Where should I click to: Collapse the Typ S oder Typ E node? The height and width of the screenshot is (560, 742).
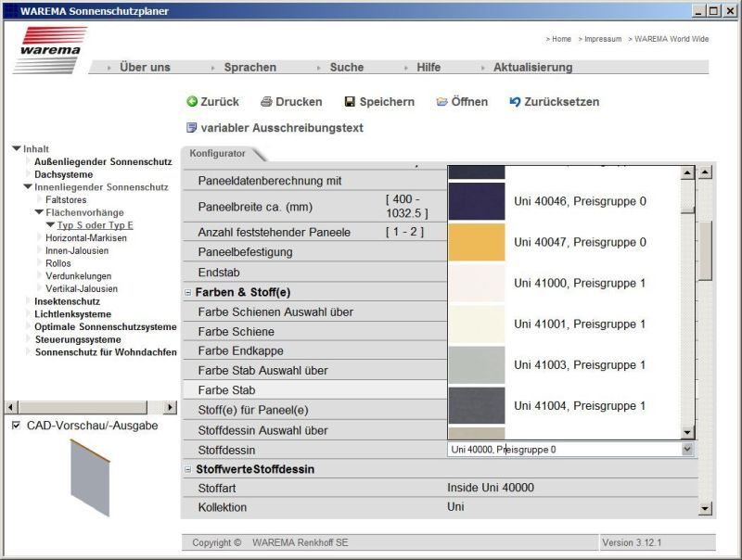[x=51, y=224]
